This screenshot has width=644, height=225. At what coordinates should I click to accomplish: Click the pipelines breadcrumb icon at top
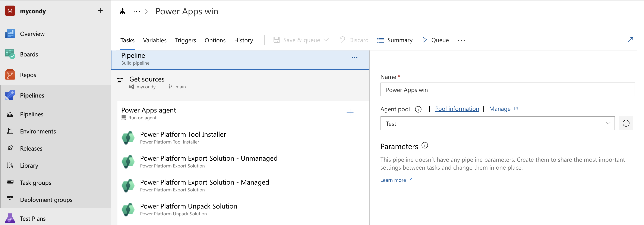[123, 11]
